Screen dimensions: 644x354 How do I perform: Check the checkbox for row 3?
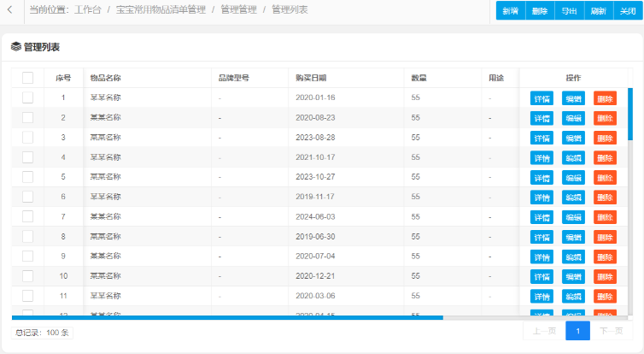point(27,138)
